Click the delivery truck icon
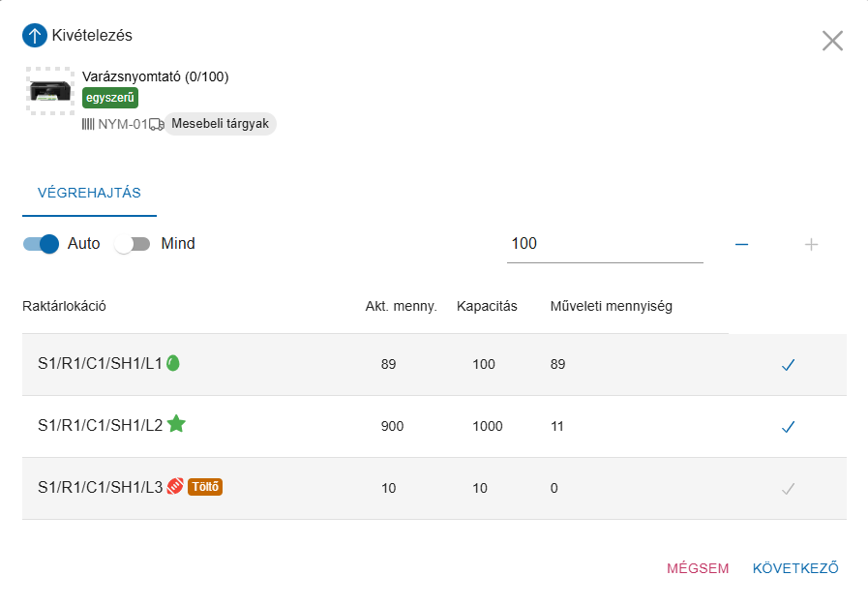This screenshot has height=607, width=868. (x=157, y=124)
